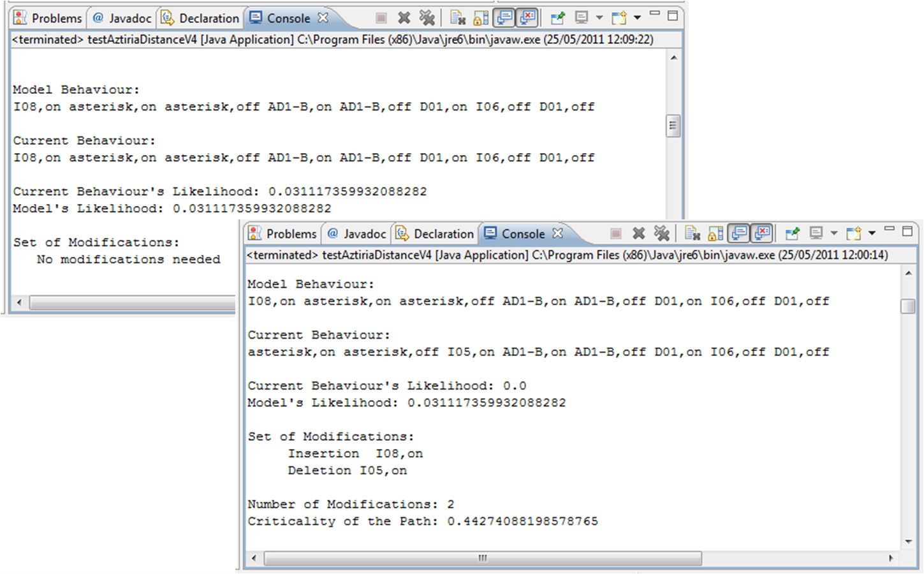The width and height of the screenshot is (924, 574).
Task: Click the down scroll arrow beside Criticality output
Action: [x=908, y=541]
